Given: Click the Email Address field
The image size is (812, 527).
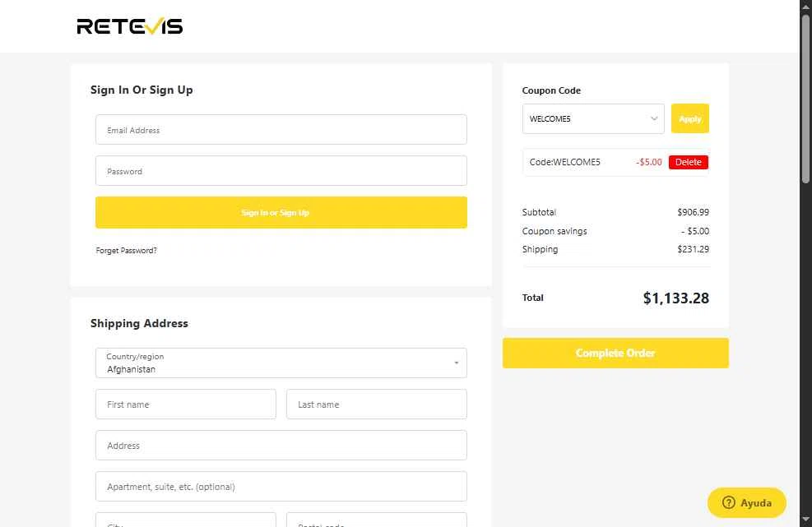Looking at the screenshot, I should point(281,129).
